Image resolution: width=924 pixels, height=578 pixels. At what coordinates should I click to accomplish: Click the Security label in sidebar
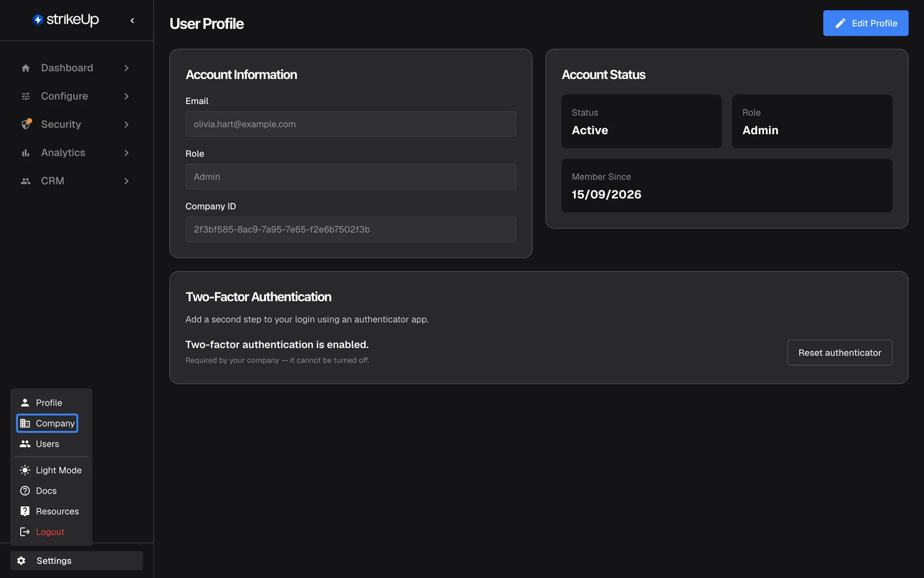(x=61, y=124)
